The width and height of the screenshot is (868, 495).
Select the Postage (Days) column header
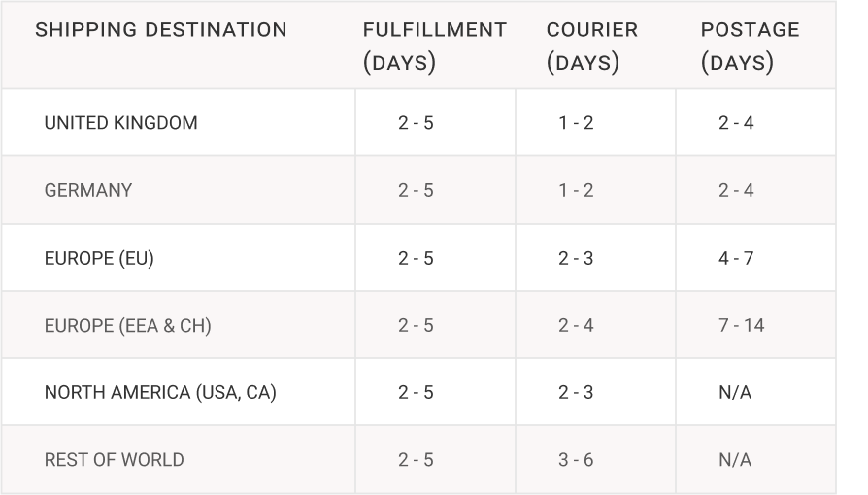[x=751, y=46]
